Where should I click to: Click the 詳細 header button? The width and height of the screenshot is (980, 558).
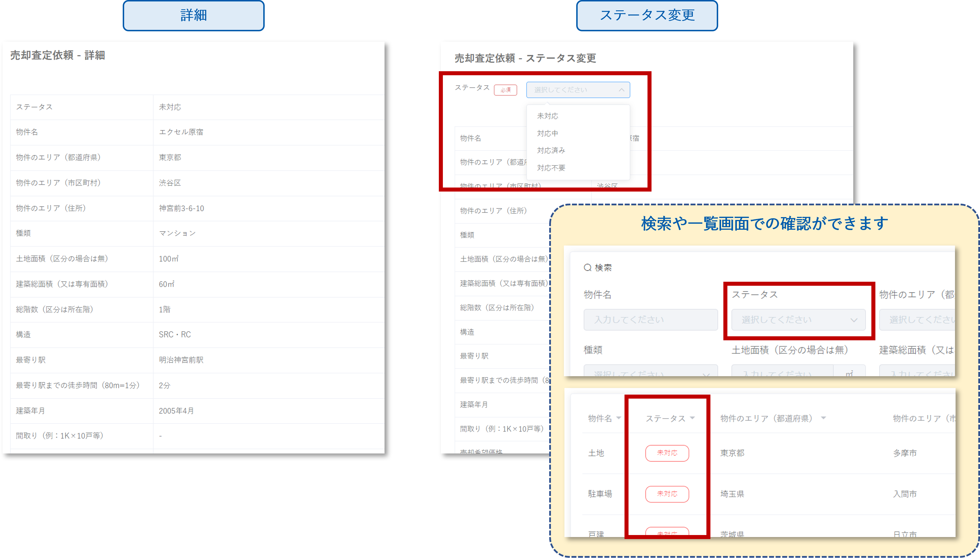[x=193, y=15]
